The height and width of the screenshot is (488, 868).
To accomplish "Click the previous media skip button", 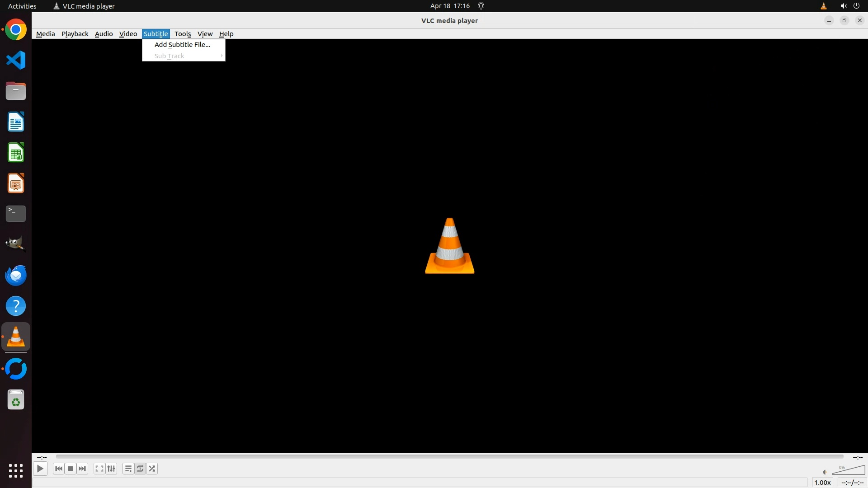I will point(58,469).
